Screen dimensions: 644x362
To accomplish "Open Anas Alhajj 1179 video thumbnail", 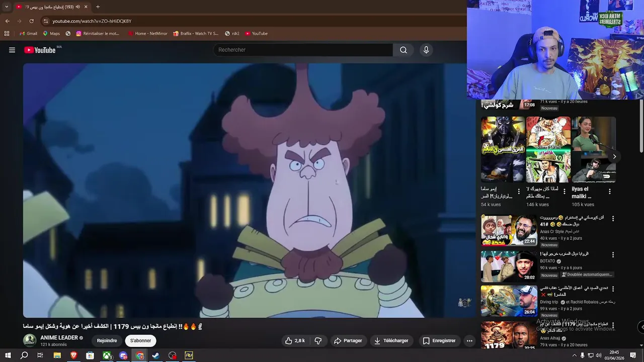I will (x=509, y=335).
